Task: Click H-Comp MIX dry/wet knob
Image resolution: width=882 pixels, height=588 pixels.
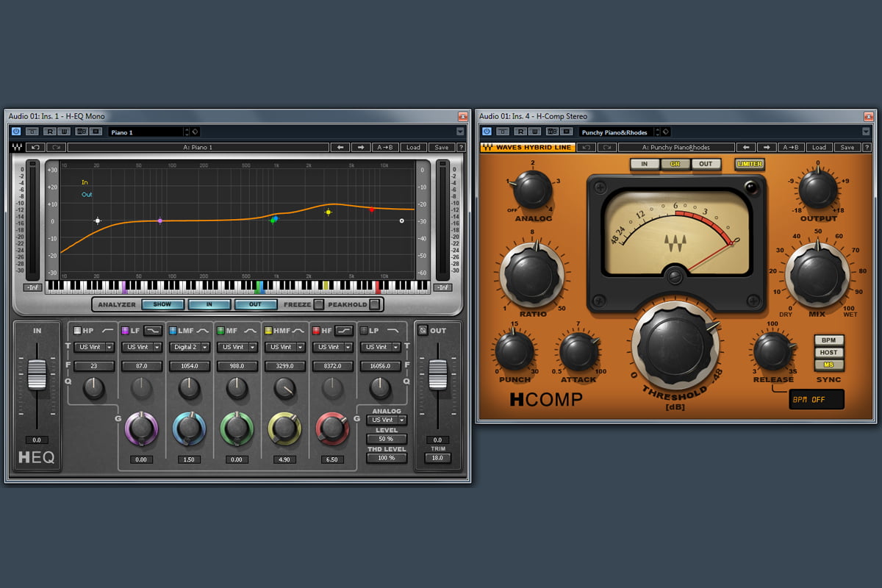Action: click(x=817, y=273)
